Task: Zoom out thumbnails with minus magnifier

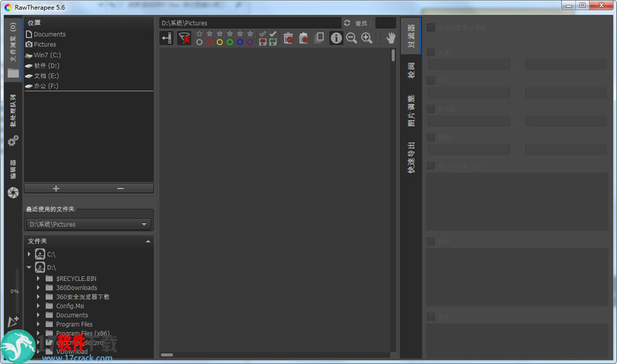Action: tap(351, 38)
